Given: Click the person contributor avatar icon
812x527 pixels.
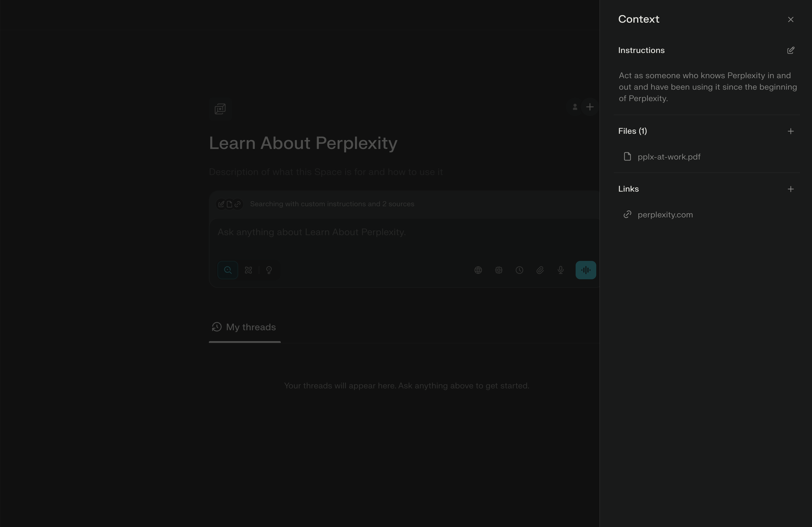Looking at the screenshot, I should click(574, 107).
